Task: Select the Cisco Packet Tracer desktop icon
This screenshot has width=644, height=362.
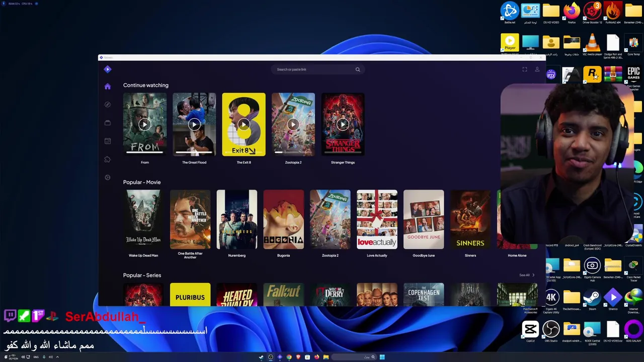Action: [633, 270]
